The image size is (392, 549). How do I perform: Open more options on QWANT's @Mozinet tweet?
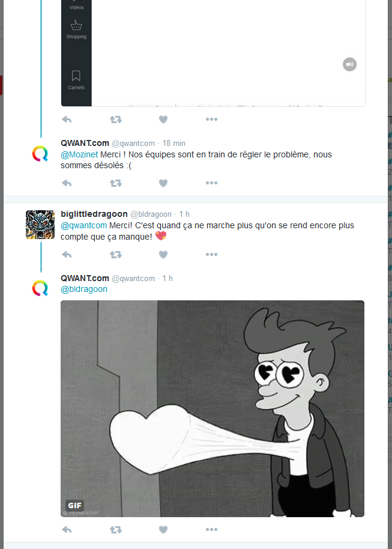[211, 183]
